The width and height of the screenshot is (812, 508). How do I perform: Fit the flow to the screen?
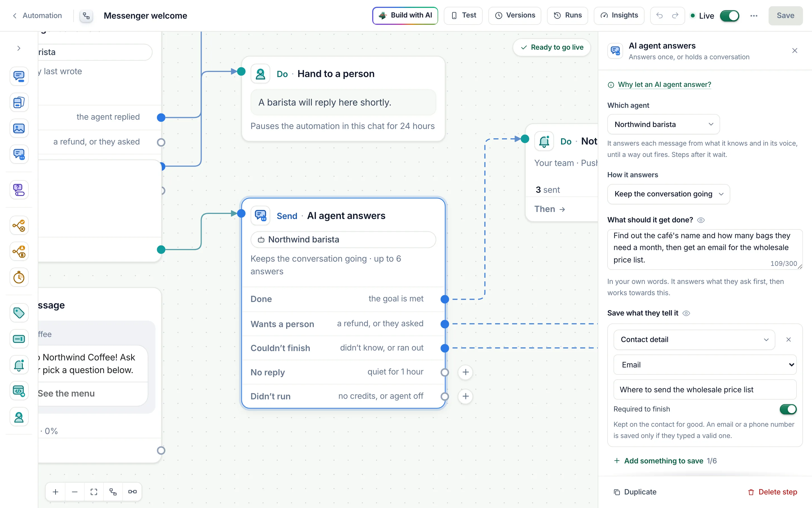click(94, 492)
